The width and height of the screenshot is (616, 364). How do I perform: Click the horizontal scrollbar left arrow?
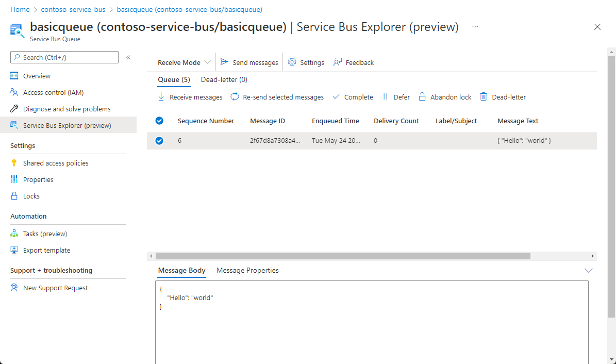pos(151,256)
